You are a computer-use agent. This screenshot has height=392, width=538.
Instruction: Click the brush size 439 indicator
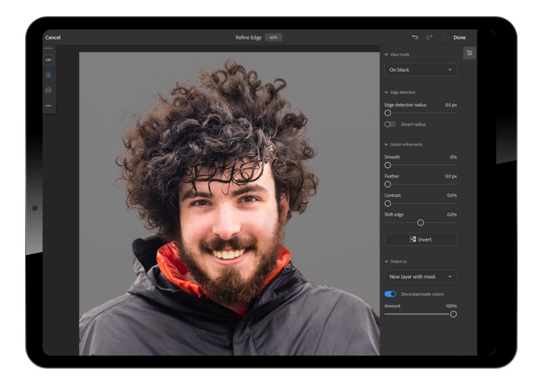click(48, 60)
